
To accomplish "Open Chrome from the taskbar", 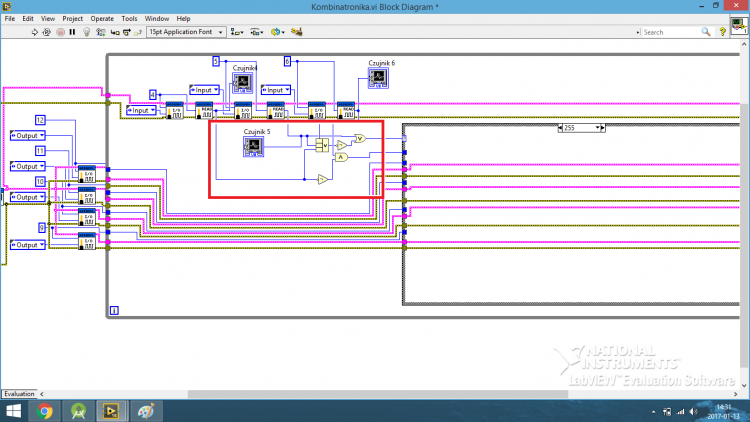I will click(45, 411).
